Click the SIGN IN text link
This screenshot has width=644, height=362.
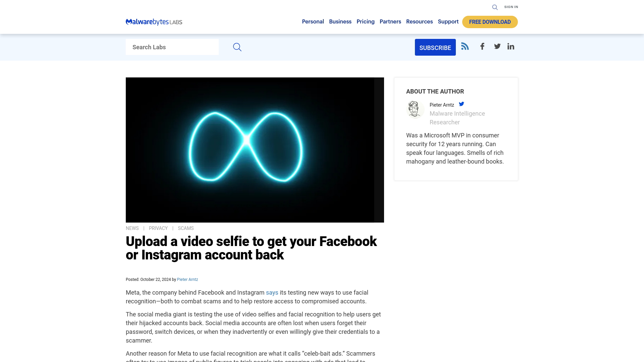click(511, 7)
